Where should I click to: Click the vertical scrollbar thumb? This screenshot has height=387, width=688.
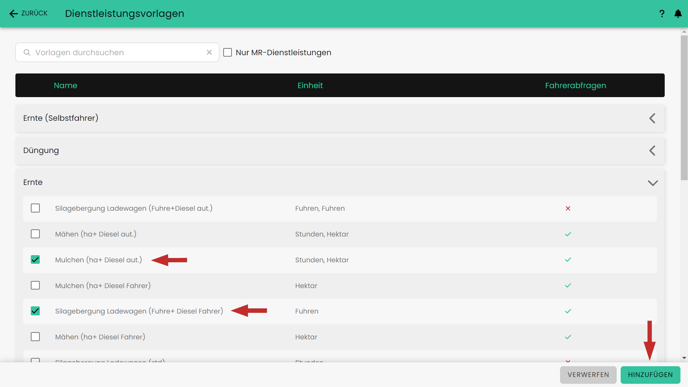(684, 108)
